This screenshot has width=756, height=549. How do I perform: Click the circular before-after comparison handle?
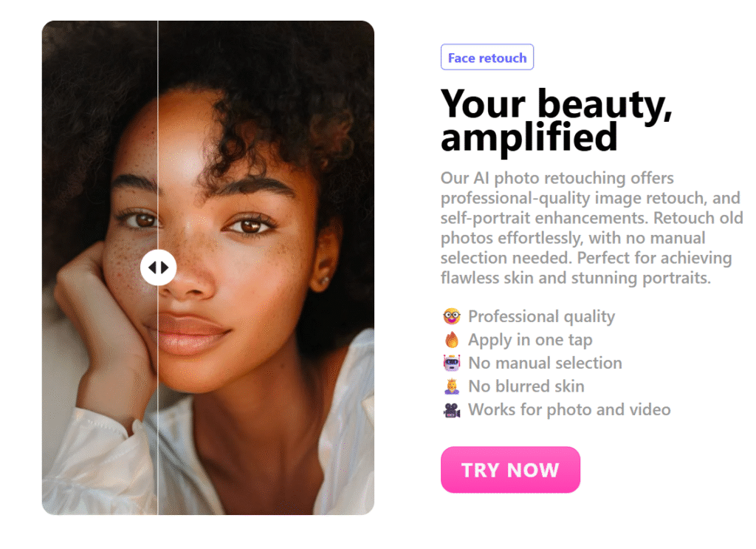click(x=158, y=267)
